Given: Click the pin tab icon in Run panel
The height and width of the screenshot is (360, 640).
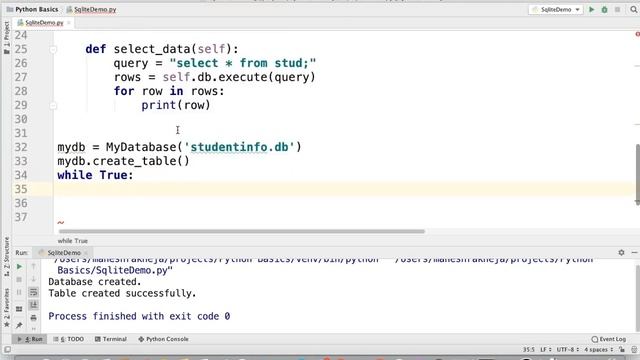Looking at the screenshot, I should click(x=19, y=325).
